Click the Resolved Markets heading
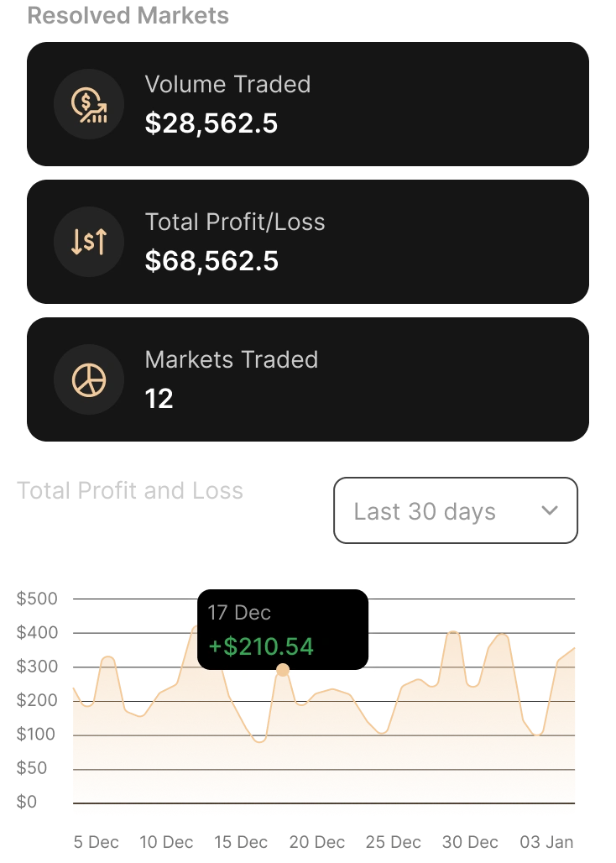This screenshot has height=863, width=616. tap(128, 15)
